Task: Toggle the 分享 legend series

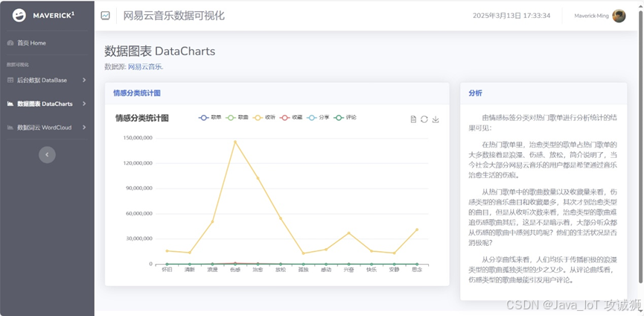Action: coord(319,118)
